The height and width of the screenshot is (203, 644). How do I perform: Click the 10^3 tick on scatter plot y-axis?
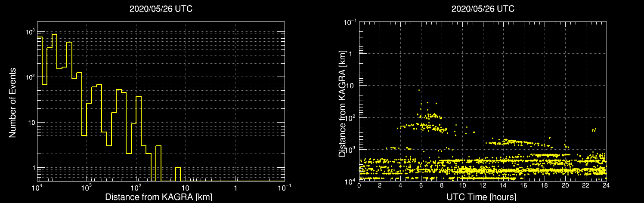[x=350, y=149]
